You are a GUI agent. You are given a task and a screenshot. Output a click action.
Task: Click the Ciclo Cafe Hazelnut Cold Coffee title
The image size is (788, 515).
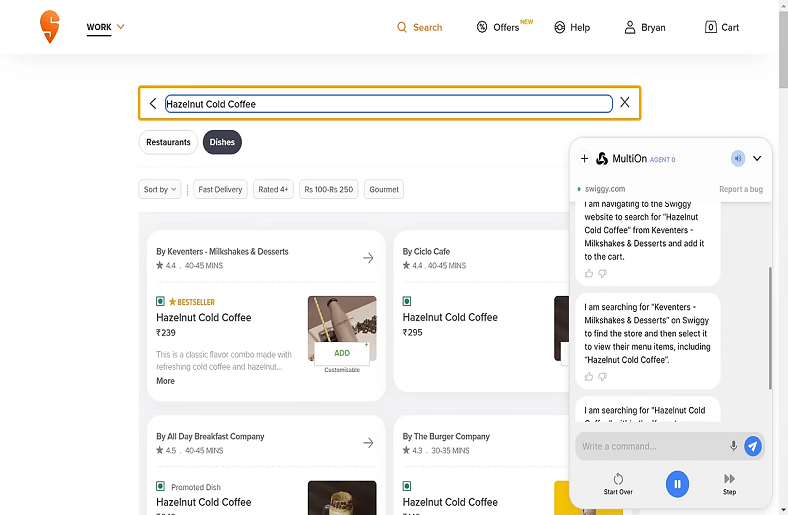450,318
